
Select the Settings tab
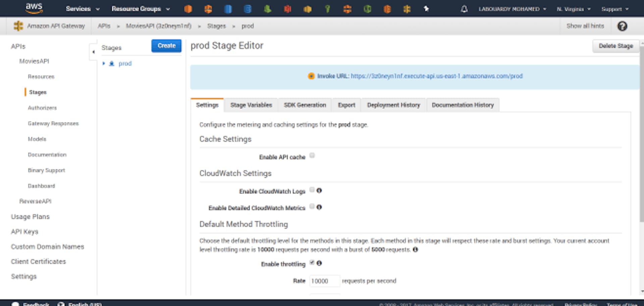(x=207, y=105)
